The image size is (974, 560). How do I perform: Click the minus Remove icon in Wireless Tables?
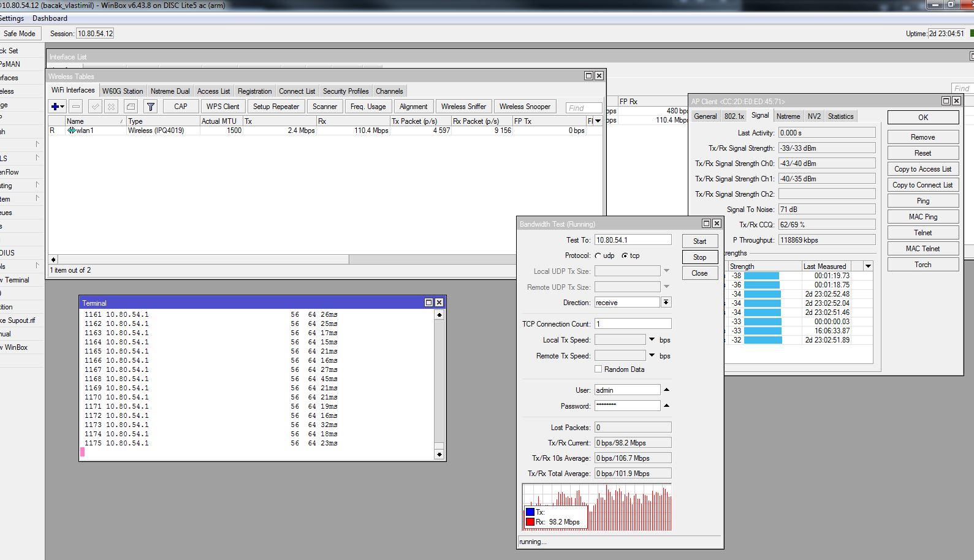pos(76,107)
